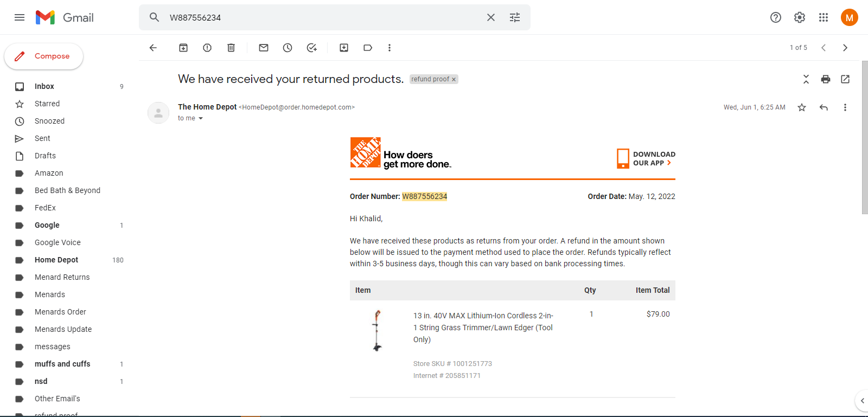Show search options filter
The height and width of the screenshot is (417, 868).
click(x=515, y=17)
